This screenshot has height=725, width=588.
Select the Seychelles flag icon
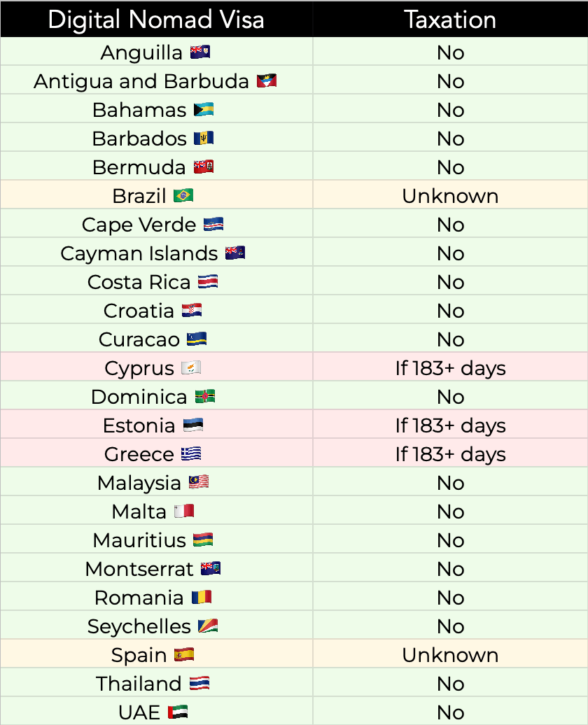(208, 626)
